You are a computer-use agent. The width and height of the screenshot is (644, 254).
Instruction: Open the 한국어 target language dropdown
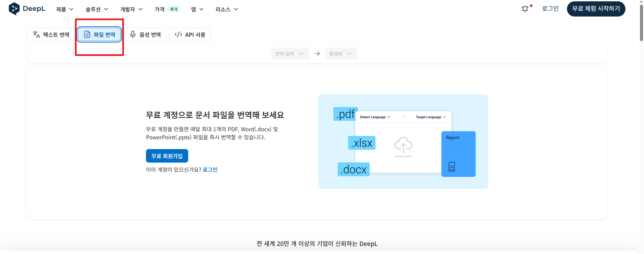(341, 54)
